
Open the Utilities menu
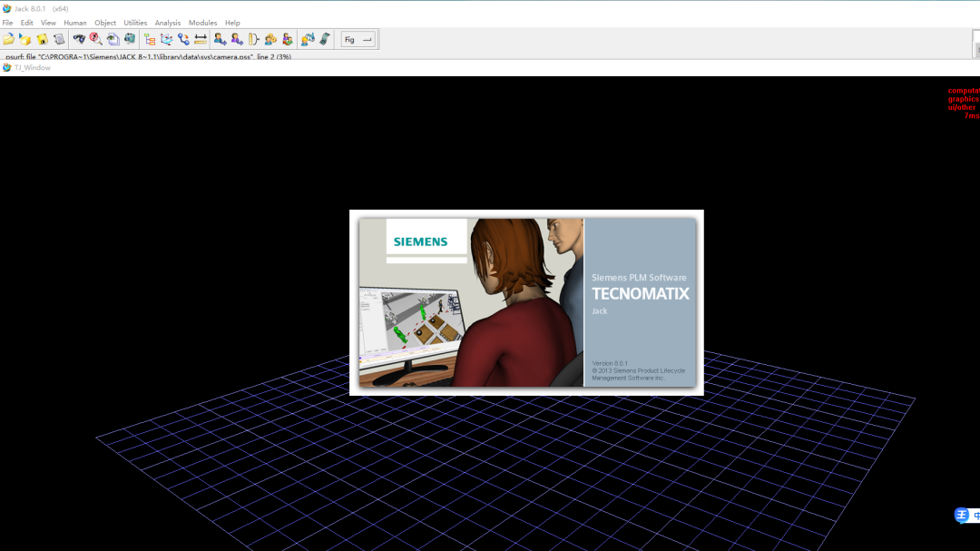pos(135,23)
